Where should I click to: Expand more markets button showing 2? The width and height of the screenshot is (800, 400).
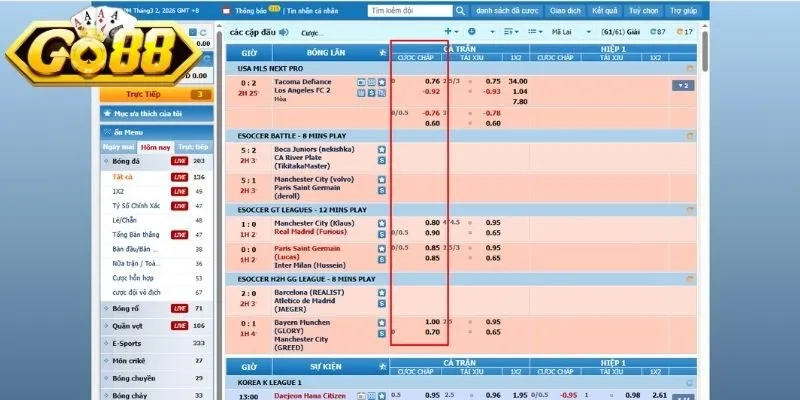click(683, 86)
